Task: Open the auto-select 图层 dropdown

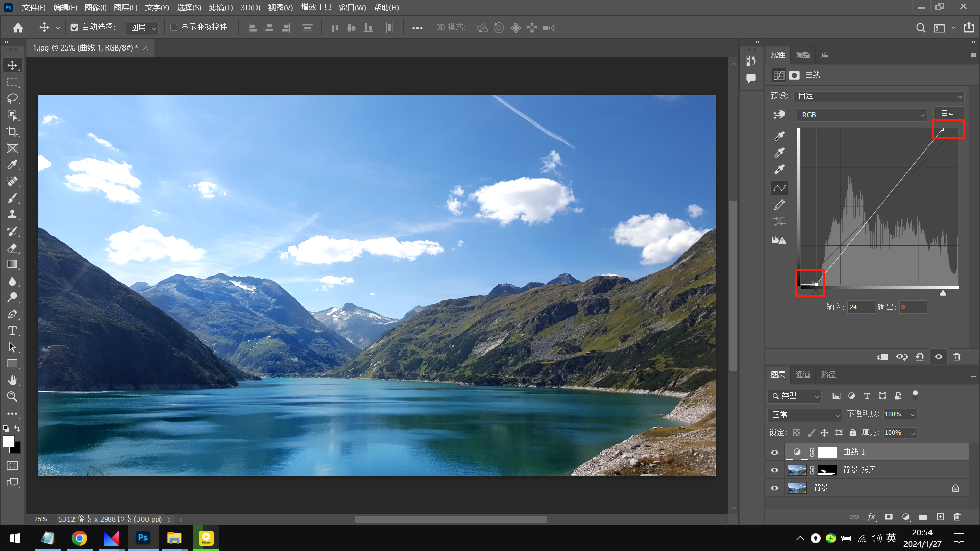Action: pos(142,28)
